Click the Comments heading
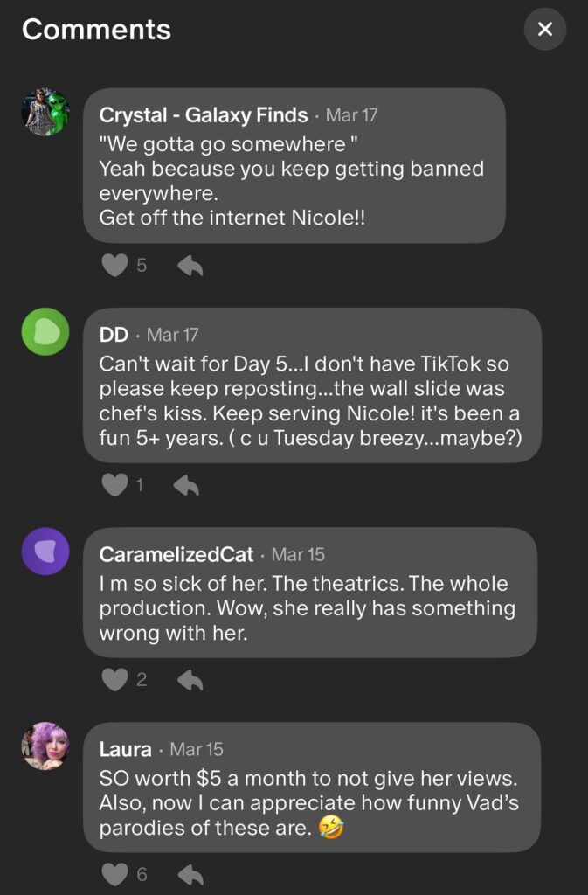The height and width of the screenshot is (895, 588). [96, 30]
